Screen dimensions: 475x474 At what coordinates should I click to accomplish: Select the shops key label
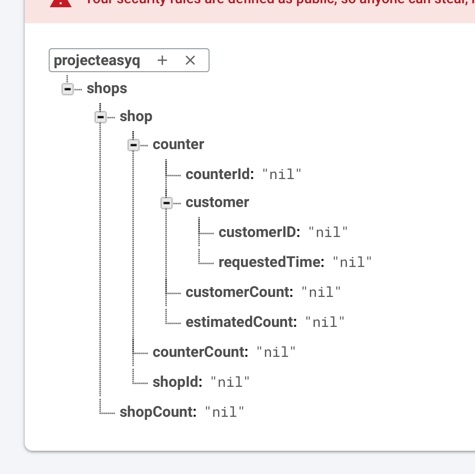coord(107,89)
